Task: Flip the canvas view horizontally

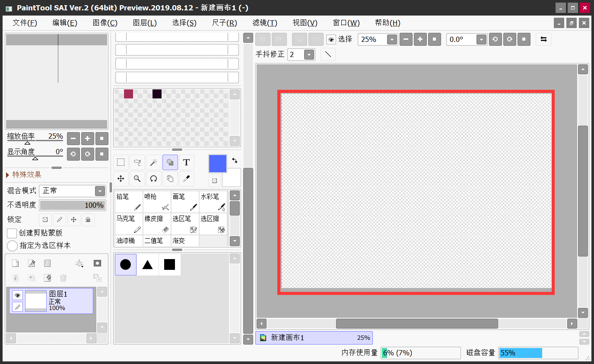Action: coord(543,39)
